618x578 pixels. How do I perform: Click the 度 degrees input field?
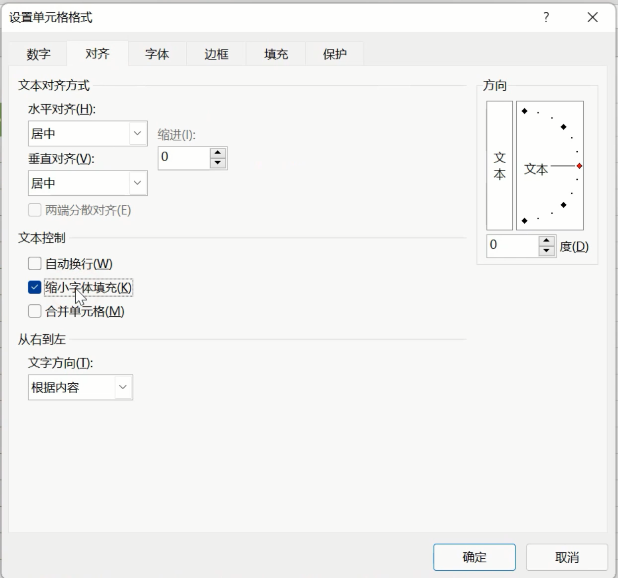(x=512, y=246)
